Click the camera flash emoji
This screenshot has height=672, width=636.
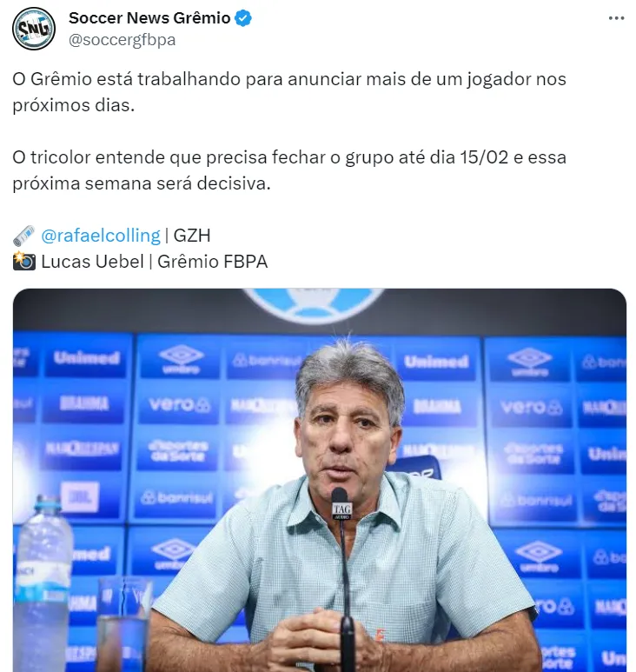[24, 261]
